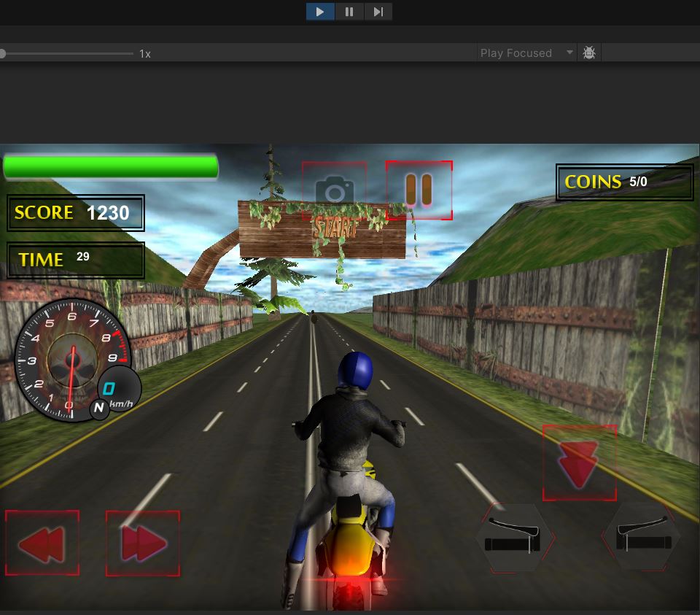Advance one frame with the Step button
The height and width of the screenshot is (615, 700).
(x=378, y=12)
